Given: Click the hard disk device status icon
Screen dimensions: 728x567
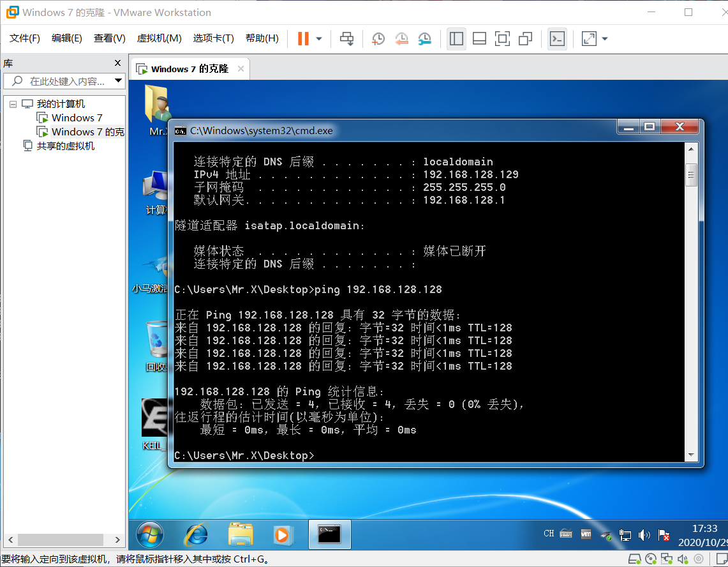Looking at the screenshot, I should [x=634, y=559].
